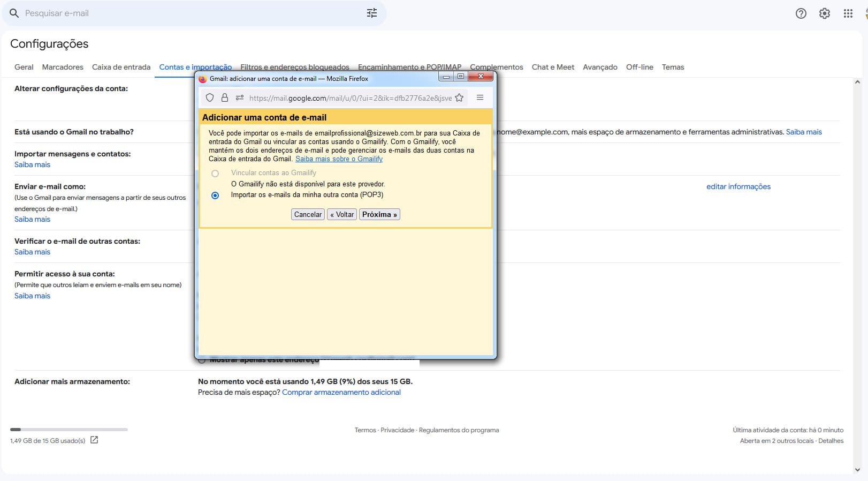
Task: Click the Firefox shield tracking protection icon
Action: 210,97
